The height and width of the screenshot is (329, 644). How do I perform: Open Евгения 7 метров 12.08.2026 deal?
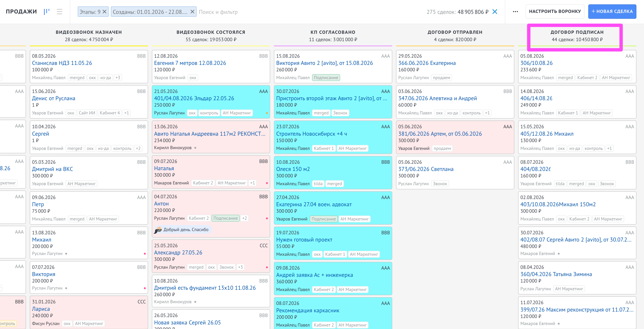(190, 63)
